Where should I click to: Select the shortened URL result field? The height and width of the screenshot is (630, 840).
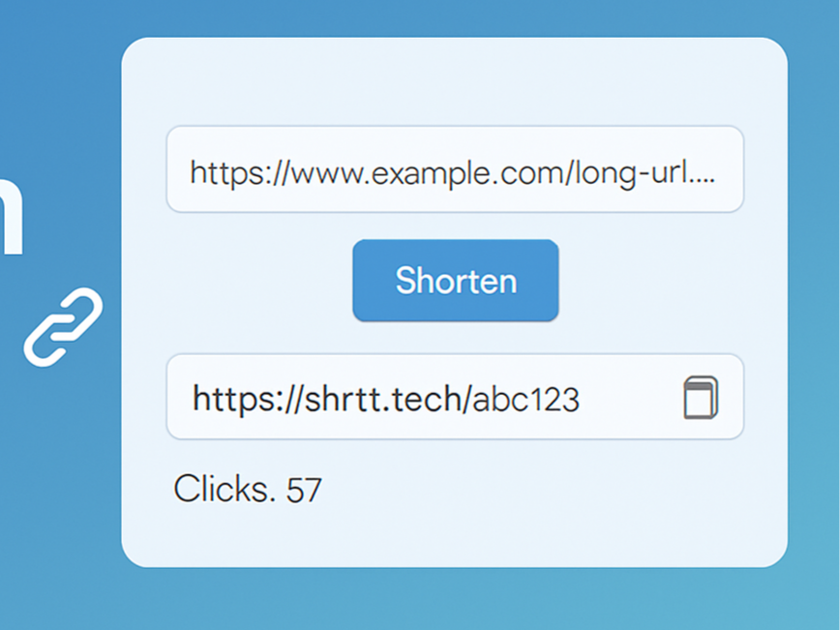(x=455, y=398)
